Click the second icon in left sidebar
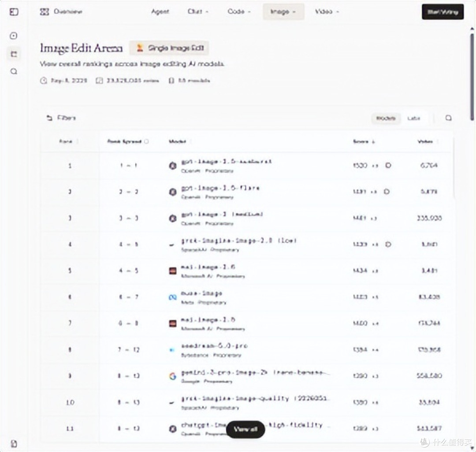The height and width of the screenshot is (452, 476). coord(14,36)
